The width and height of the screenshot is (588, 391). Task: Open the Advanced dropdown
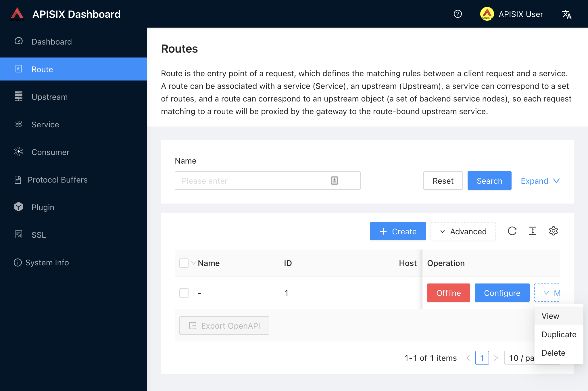coord(463,231)
